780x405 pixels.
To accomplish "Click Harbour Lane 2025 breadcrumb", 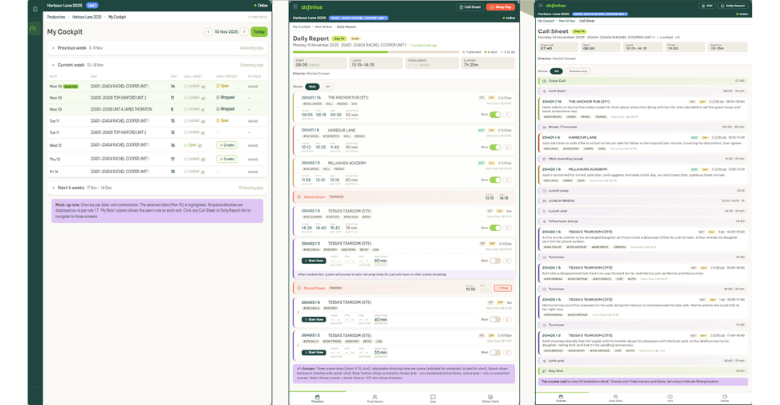I will tap(87, 17).
